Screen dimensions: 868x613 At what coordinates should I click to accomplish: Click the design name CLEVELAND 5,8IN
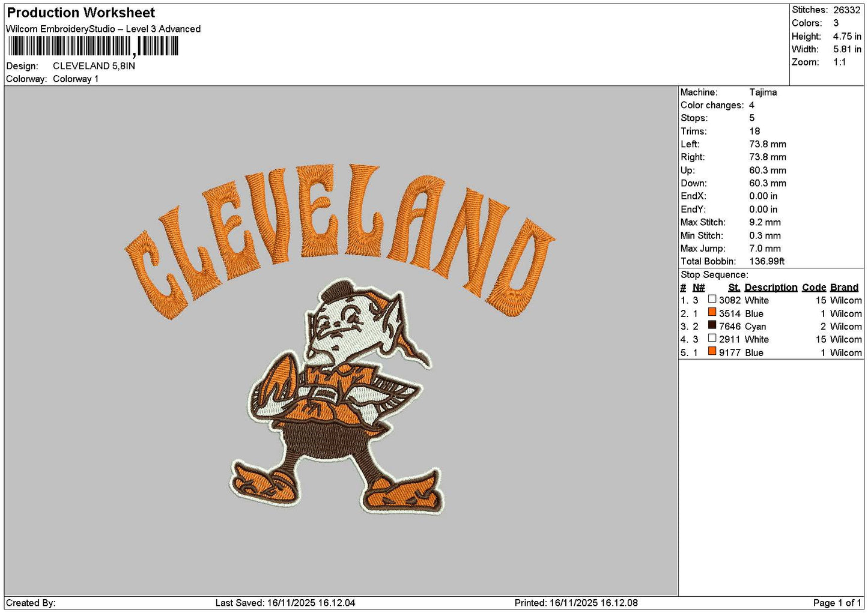pos(94,66)
